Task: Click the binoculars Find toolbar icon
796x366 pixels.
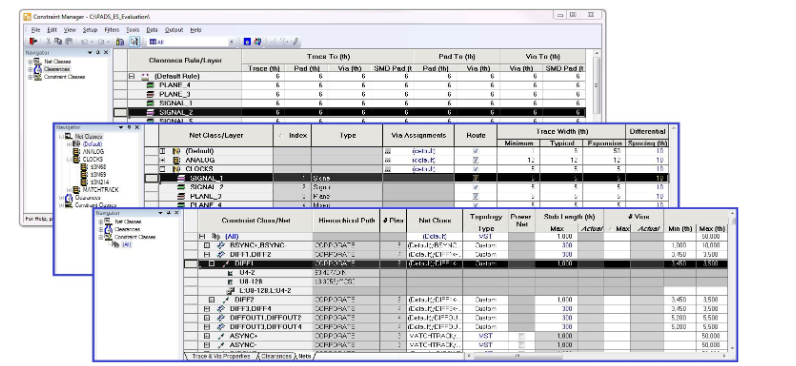Action: 120,42
